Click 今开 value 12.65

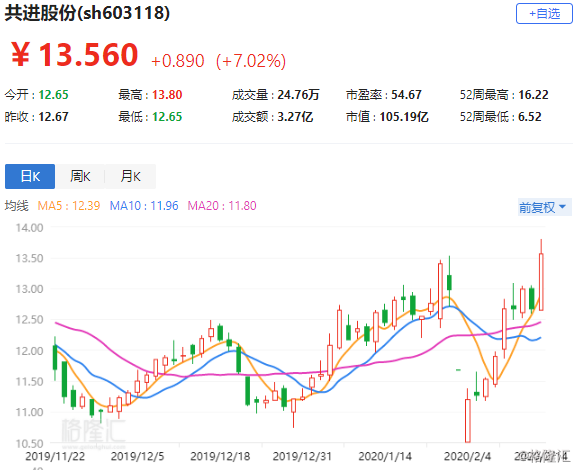pos(53,95)
